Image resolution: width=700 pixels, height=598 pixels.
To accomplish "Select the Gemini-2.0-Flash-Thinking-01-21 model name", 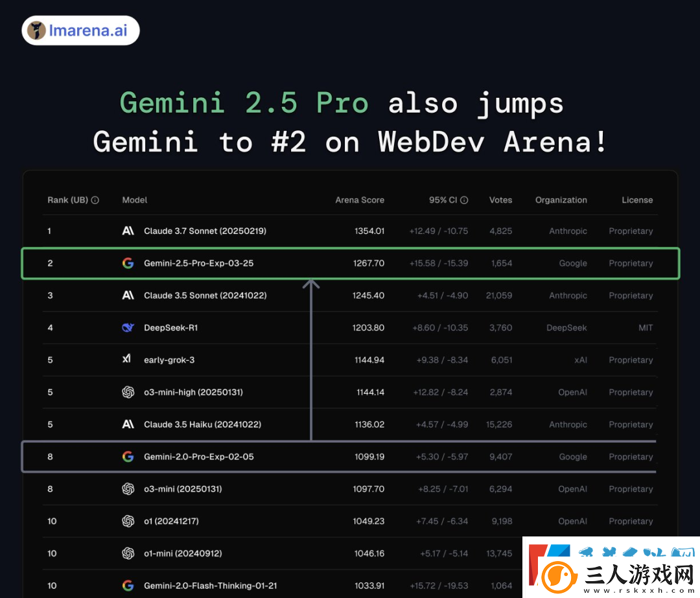I will coord(210,586).
